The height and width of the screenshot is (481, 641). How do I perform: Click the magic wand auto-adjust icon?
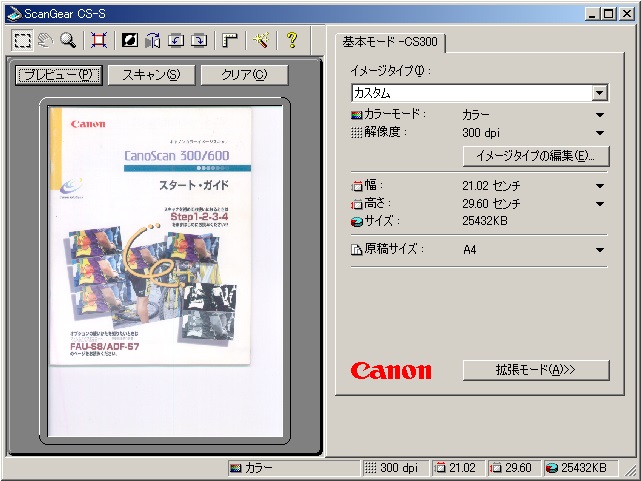coord(260,40)
